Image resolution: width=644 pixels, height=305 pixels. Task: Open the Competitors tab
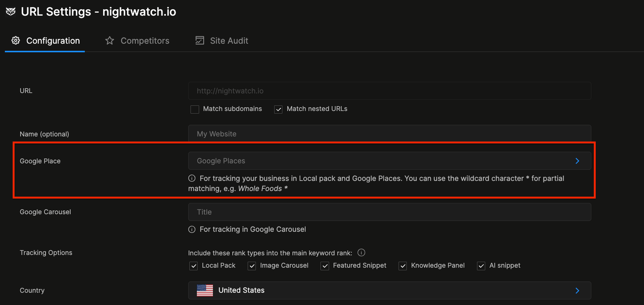(137, 41)
